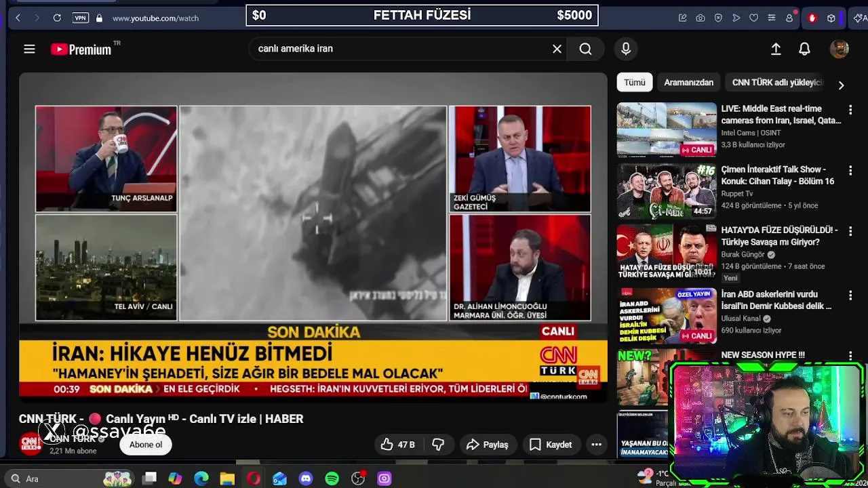Open 'İran ABD askerlerini vurdu' video title

776,300
